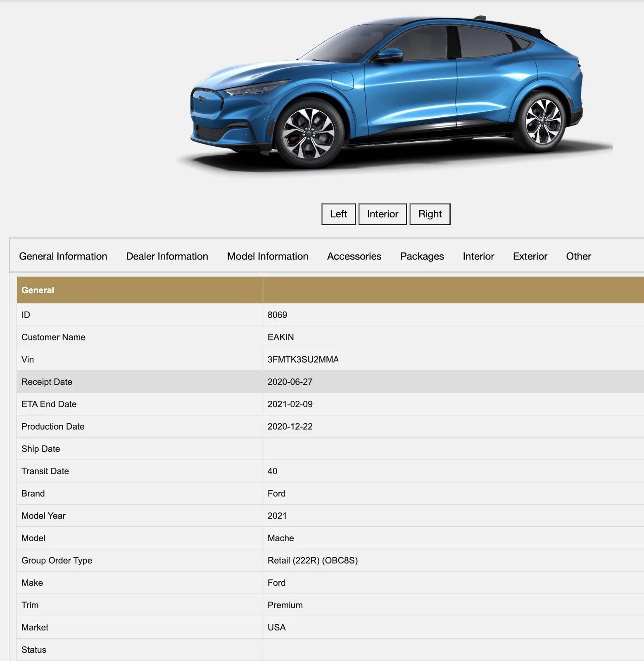Click the Transit Date row label
The width and height of the screenshot is (644, 661).
tap(45, 471)
